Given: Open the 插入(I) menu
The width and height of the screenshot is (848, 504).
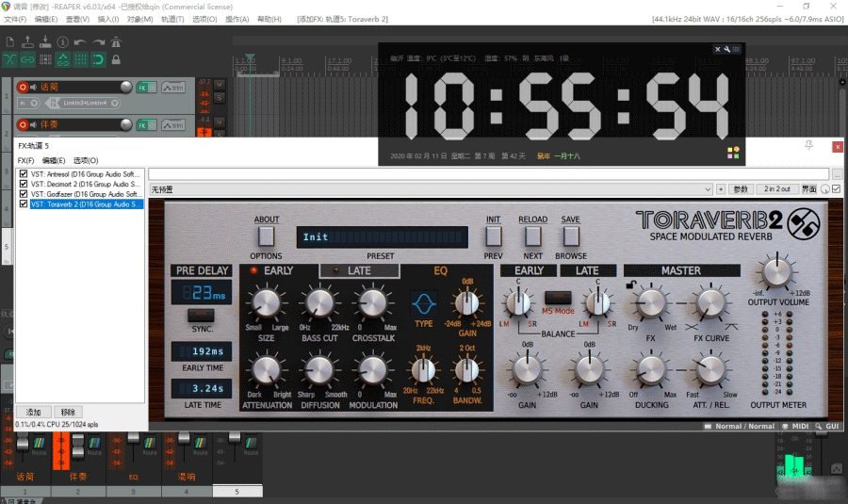Looking at the screenshot, I should [108, 19].
